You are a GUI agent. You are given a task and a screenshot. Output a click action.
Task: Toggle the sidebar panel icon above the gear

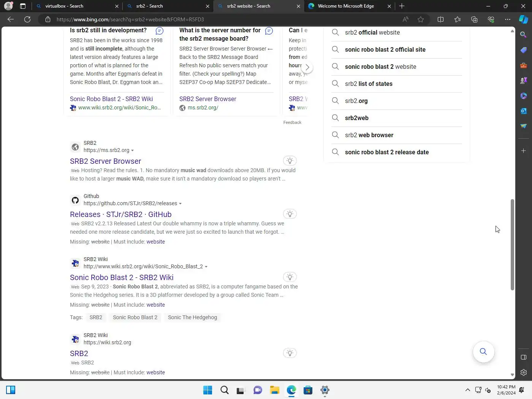(524, 357)
